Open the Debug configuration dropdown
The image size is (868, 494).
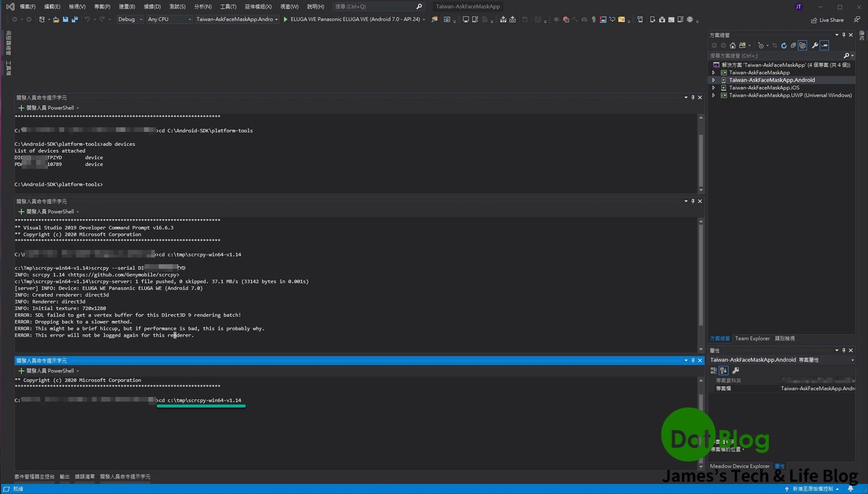[130, 19]
